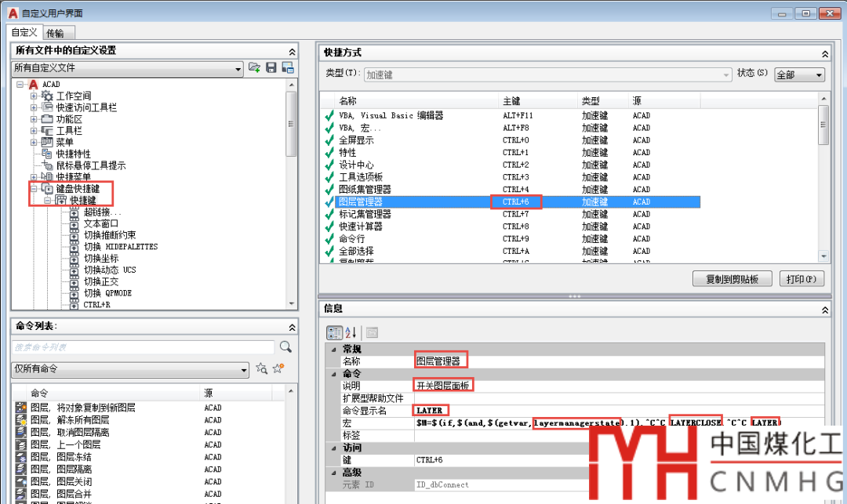Collapse the 常规 property group
This screenshot has width=847, height=504.
click(334, 349)
